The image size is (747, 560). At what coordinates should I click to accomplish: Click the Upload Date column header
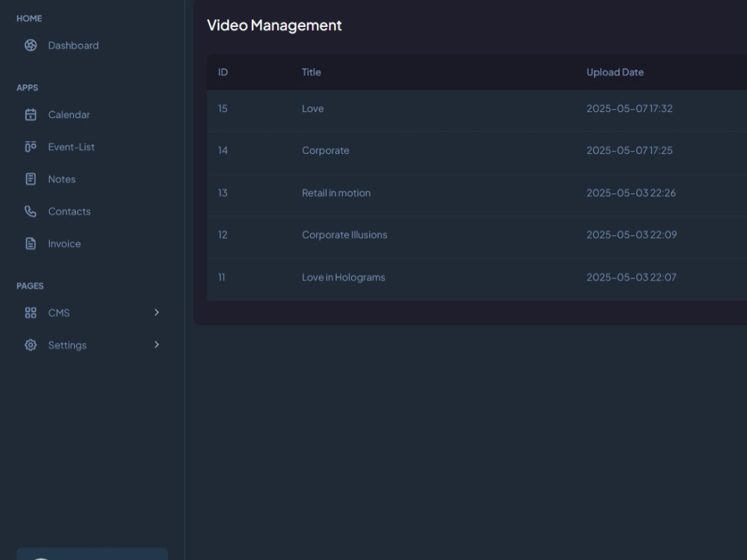pyautogui.click(x=615, y=72)
